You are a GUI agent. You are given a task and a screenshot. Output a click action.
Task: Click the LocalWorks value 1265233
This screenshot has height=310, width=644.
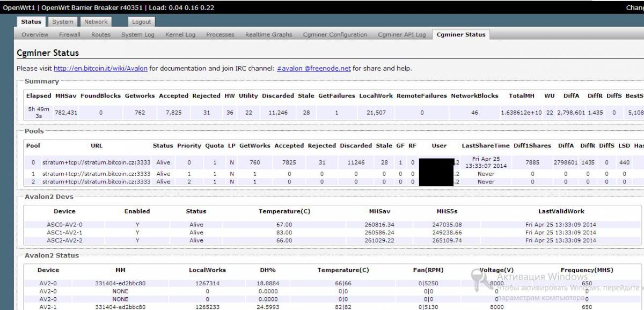point(207,307)
